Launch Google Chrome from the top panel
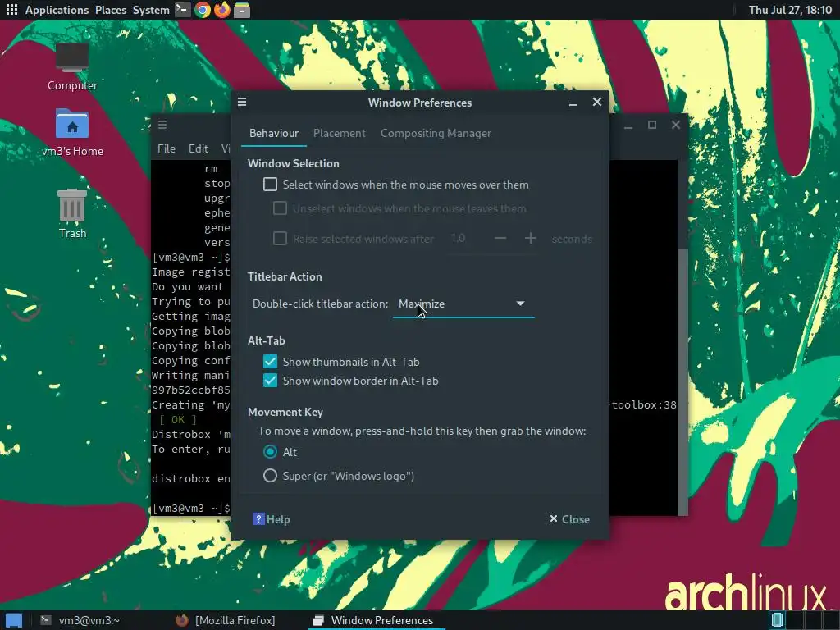The width and height of the screenshot is (840, 630). [x=203, y=10]
